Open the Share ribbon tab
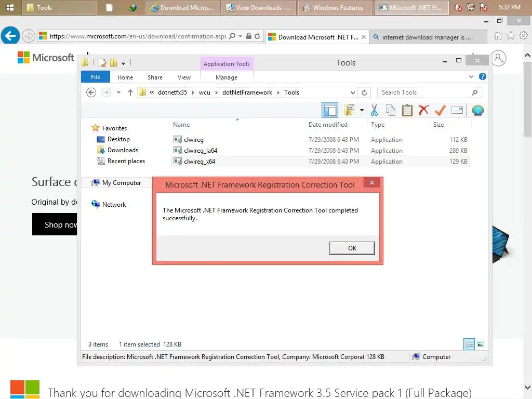Viewport: 532px width, 399px height. (x=155, y=77)
